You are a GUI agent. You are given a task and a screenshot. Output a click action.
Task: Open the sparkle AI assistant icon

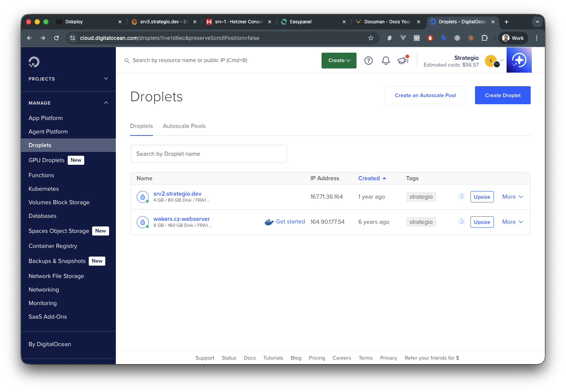[x=519, y=60]
